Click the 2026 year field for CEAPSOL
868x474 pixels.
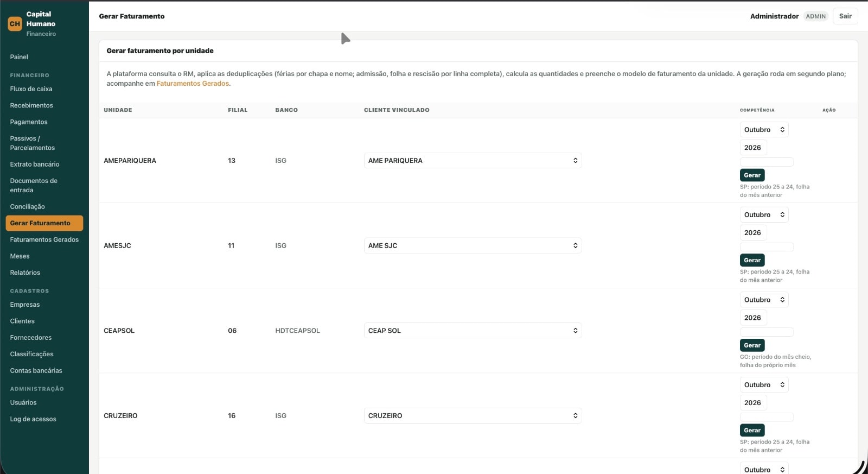[x=753, y=318]
